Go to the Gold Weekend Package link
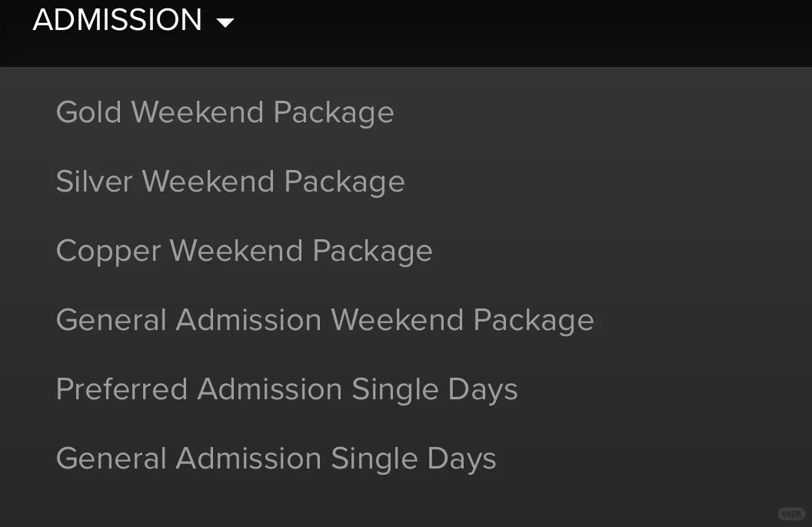812x527 pixels. point(225,112)
